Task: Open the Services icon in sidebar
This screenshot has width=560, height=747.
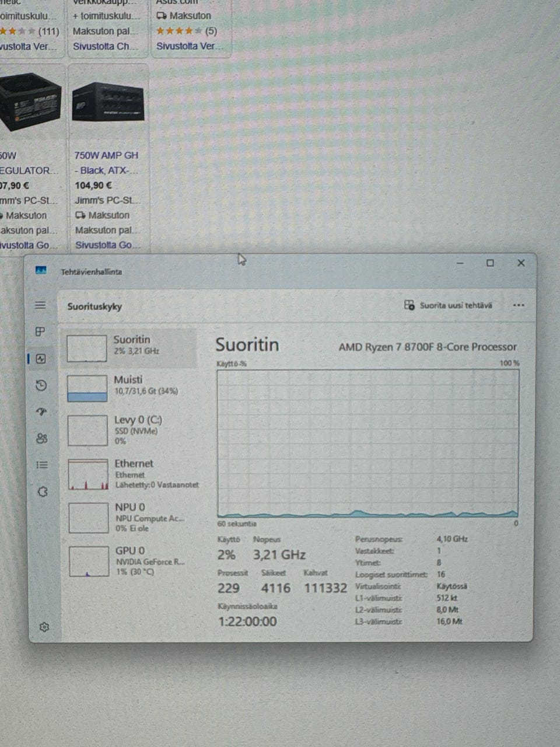Action: tap(43, 492)
